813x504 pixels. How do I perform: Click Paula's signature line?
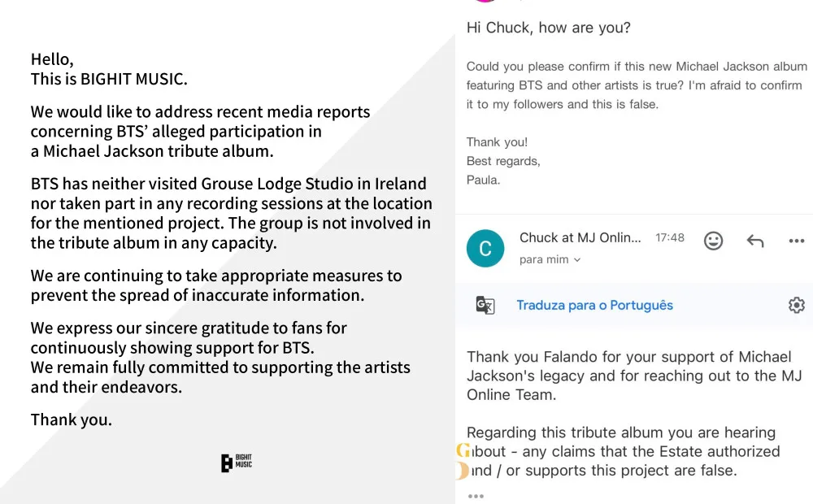tap(484, 180)
